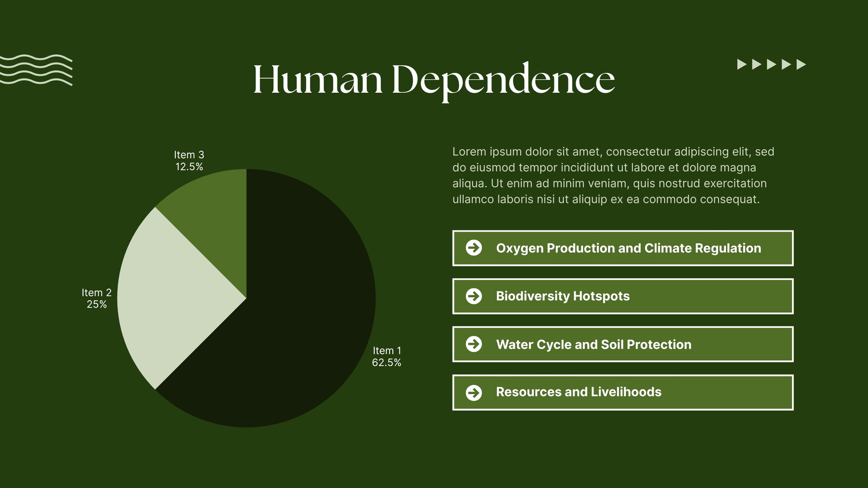
Task: Click the "Item 3 12.5%" chart label
Action: point(189,160)
